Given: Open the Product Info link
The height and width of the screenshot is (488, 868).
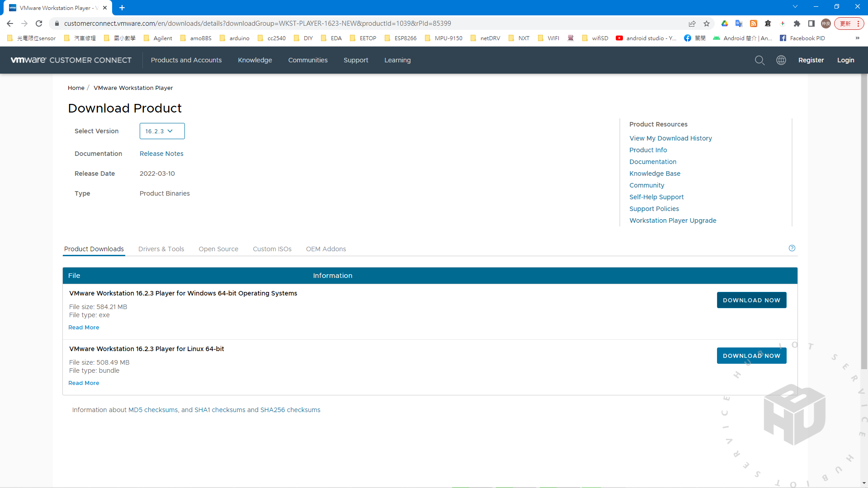Looking at the screenshot, I should click(648, 150).
